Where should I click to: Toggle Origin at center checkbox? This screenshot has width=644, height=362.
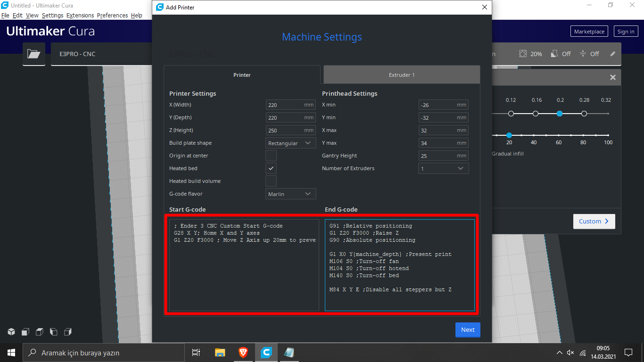271,156
